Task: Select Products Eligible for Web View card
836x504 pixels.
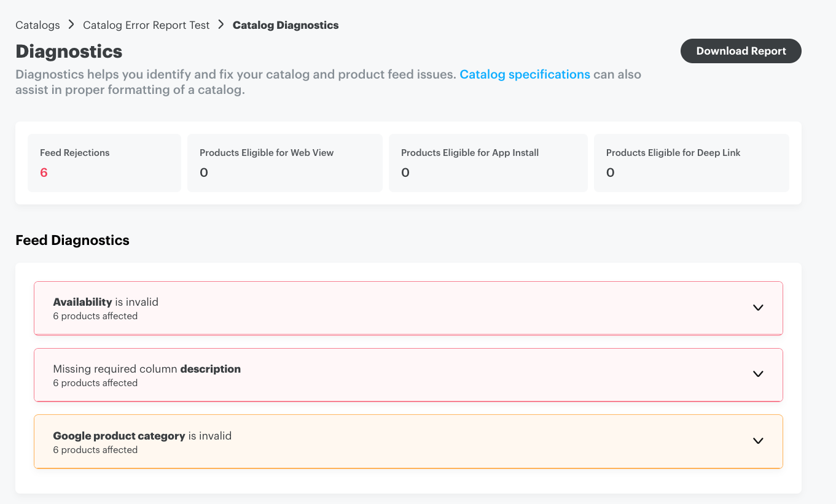Action: click(x=285, y=163)
